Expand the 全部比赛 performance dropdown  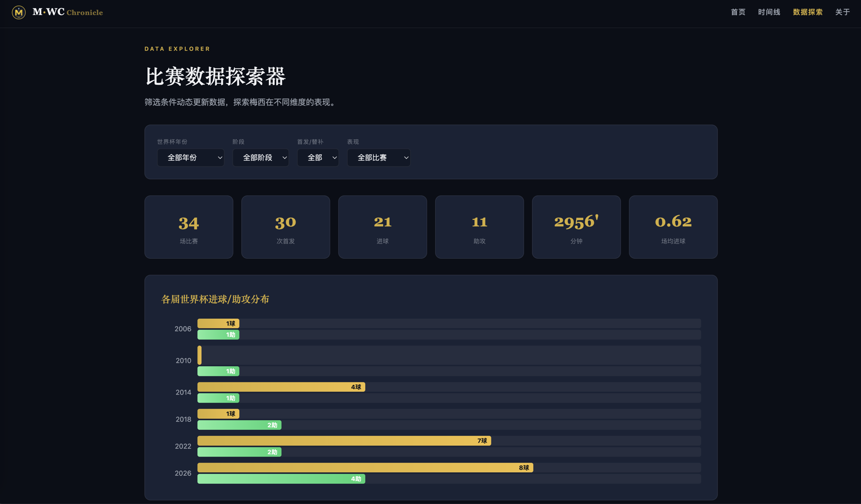[x=379, y=157]
